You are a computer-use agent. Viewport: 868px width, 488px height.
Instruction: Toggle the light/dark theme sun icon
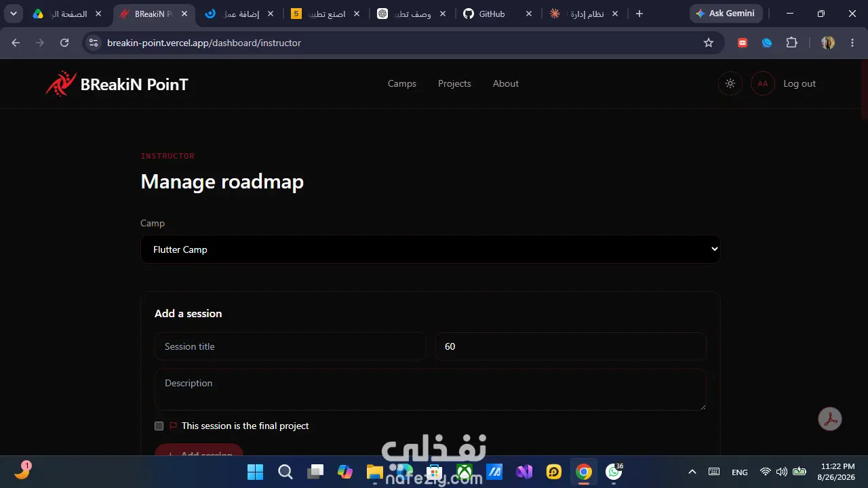click(730, 84)
